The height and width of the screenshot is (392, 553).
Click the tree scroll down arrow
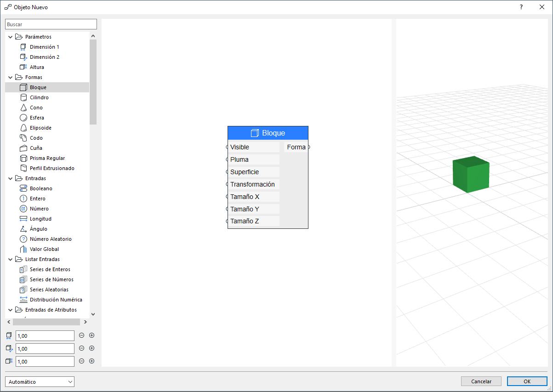click(93, 314)
